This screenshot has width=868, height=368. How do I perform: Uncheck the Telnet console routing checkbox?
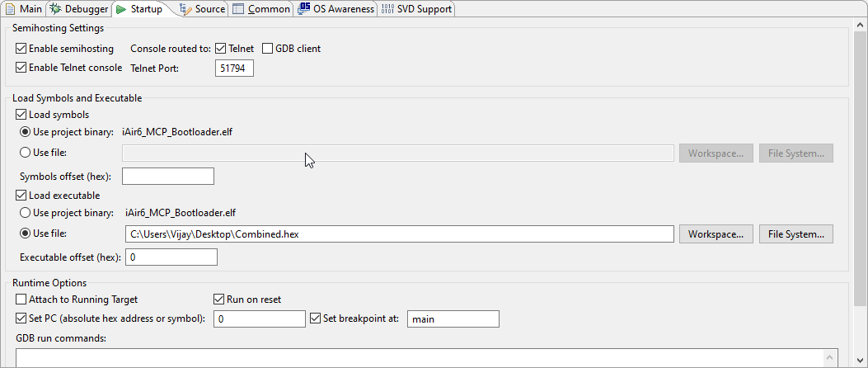pyautogui.click(x=221, y=49)
